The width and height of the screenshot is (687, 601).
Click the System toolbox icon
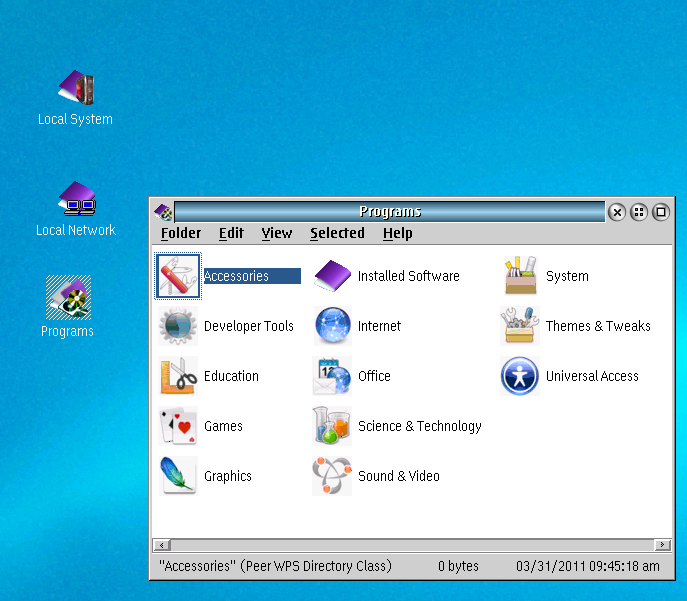(x=520, y=276)
